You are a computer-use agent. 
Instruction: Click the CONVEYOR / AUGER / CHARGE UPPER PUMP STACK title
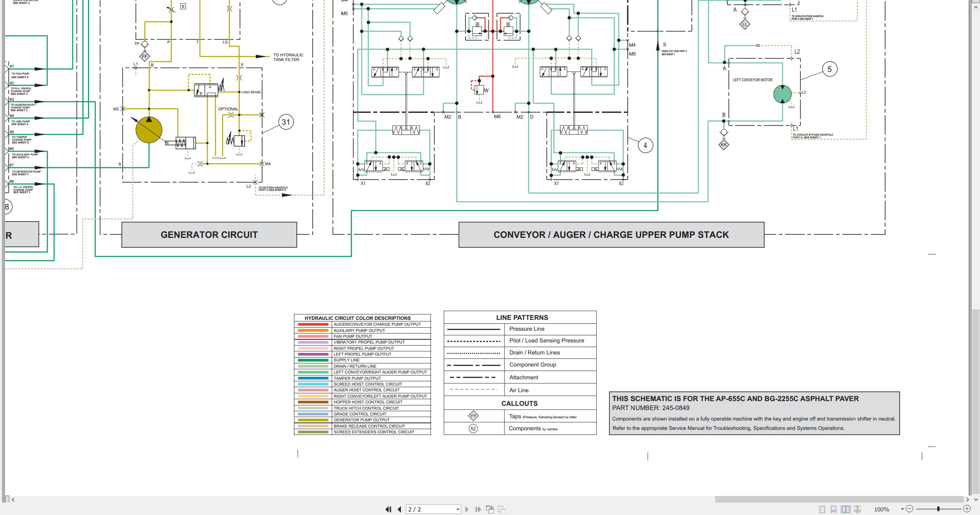pyautogui.click(x=611, y=235)
